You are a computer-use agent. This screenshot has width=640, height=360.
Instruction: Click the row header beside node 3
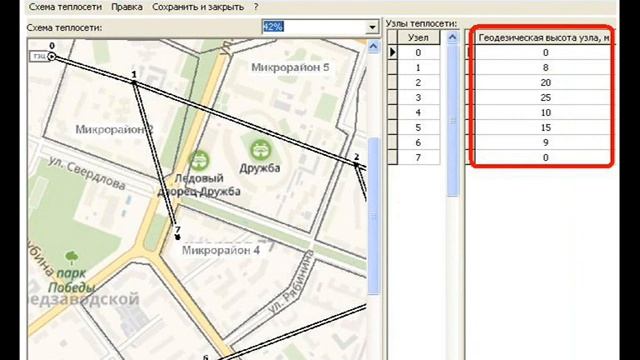coord(392,98)
